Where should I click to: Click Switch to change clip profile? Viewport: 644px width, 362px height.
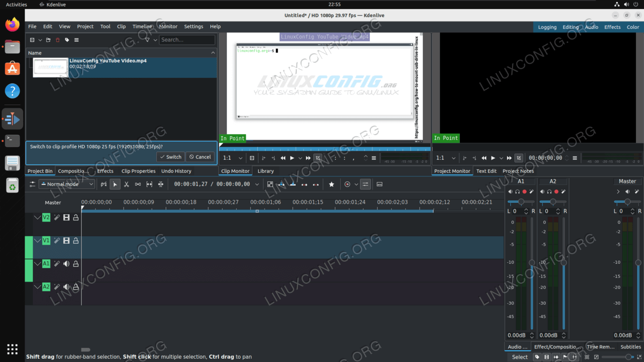click(x=171, y=157)
